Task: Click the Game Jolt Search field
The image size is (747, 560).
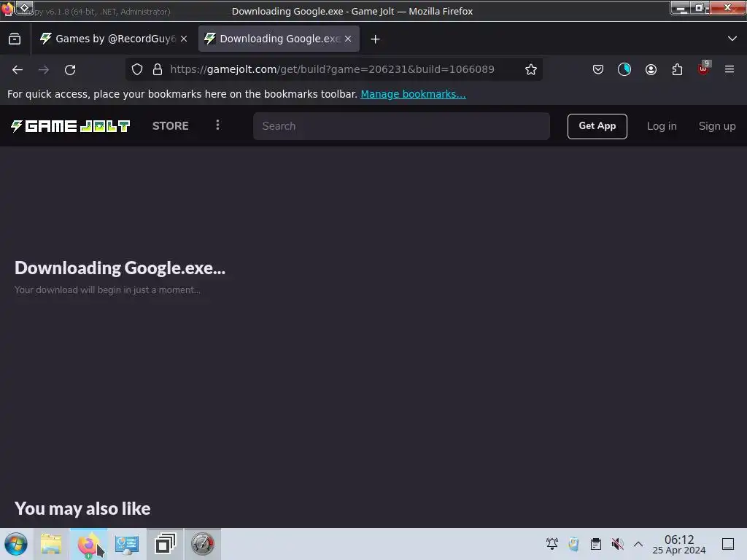Action: tap(402, 126)
